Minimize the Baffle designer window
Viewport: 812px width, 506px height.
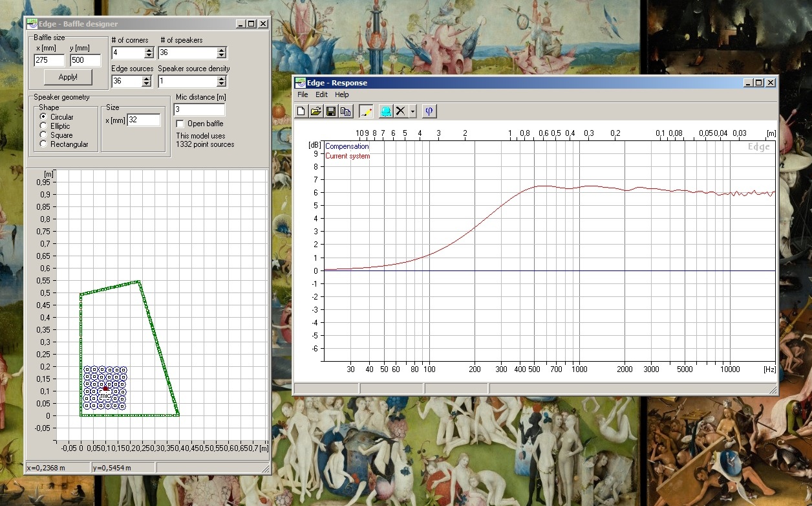(x=240, y=24)
